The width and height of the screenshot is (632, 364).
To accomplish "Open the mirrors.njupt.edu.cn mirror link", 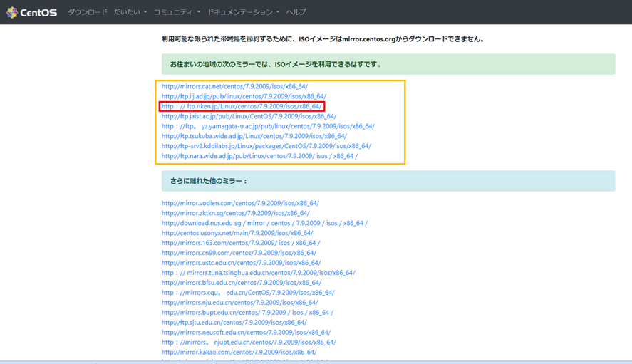I will coord(249,342).
